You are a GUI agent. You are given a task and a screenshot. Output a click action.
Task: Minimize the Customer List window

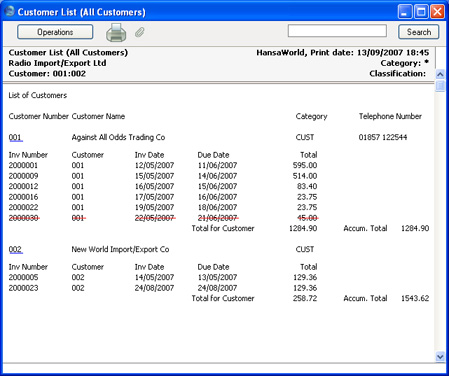(x=405, y=12)
